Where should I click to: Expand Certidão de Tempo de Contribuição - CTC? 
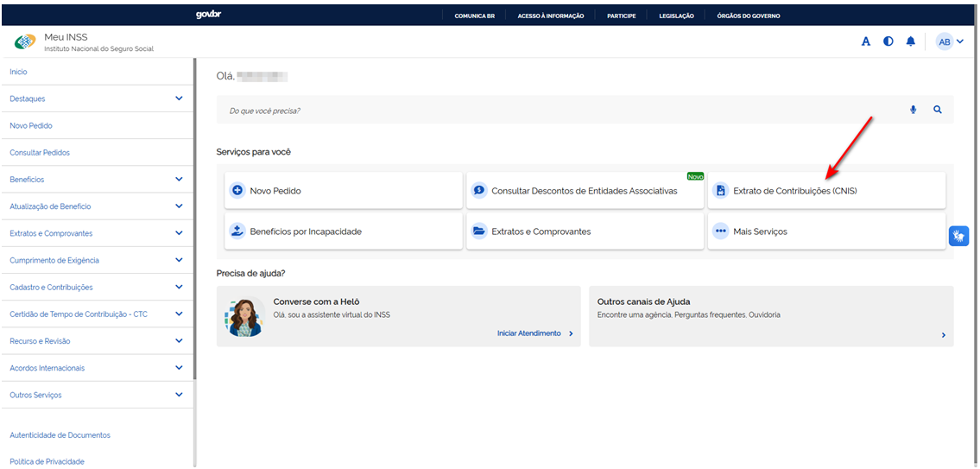point(180,314)
